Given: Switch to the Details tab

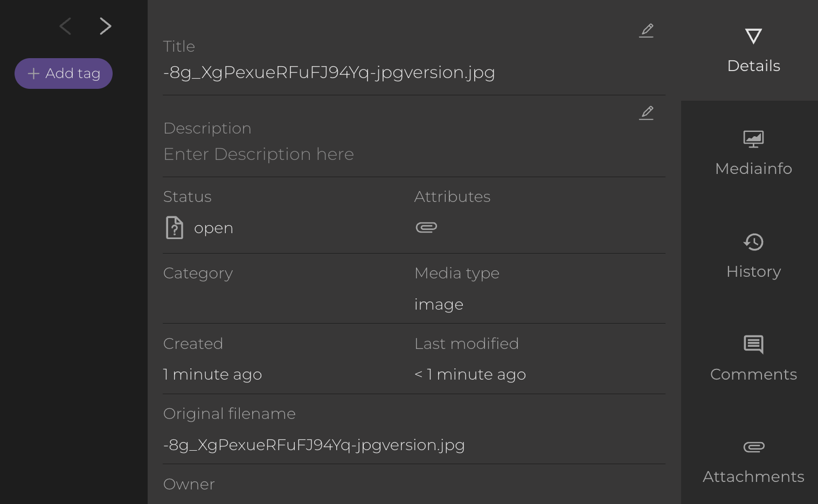Looking at the screenshot, I should [753, 66].
